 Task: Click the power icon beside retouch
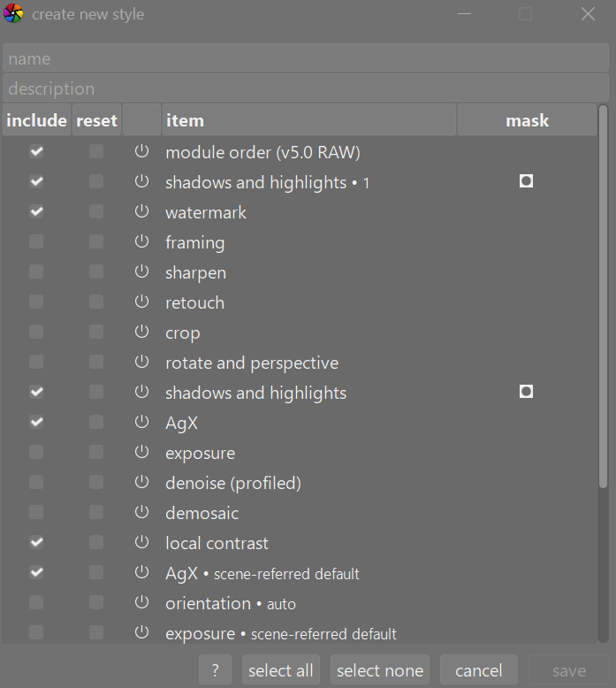click(141, 302)
